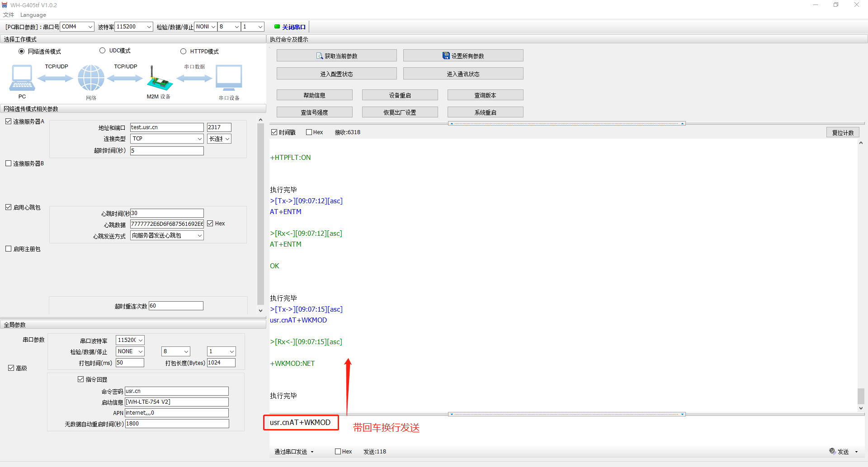Open the Language menu
Screen dimensions: 868x467
coord(33,15)
